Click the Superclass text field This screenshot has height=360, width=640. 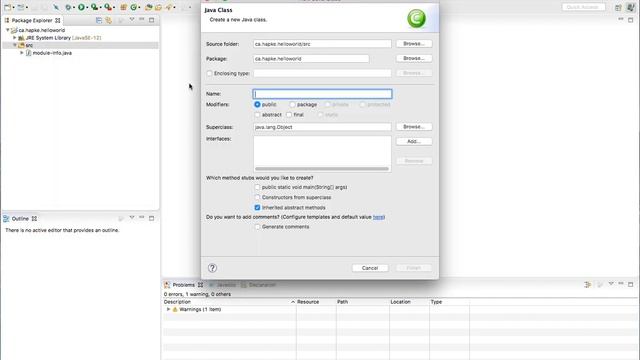point(322,127)
